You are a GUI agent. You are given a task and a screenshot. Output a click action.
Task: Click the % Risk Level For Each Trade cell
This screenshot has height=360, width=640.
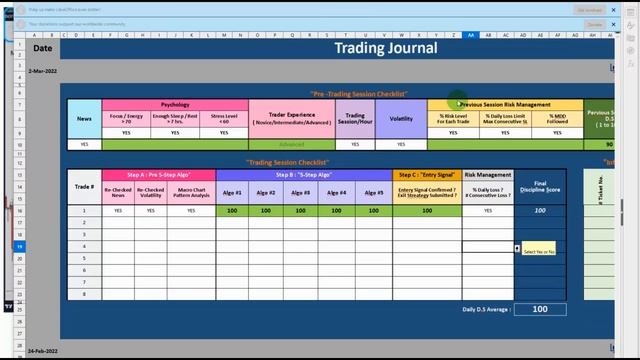453,119
